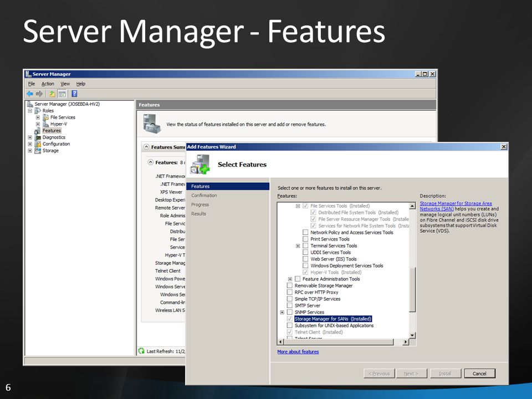Select Storage Manager for SANs (Installed) row
Viewport: 532px width, 399px height.
pyautogui.click(x=333, y=319)
